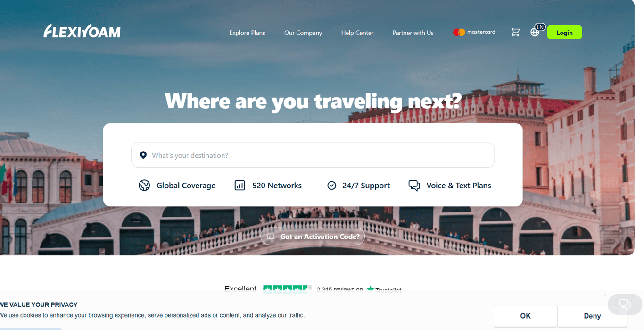Accept cookies with the OK button
This screenshot has width=644, height=330.
point(525,316)
